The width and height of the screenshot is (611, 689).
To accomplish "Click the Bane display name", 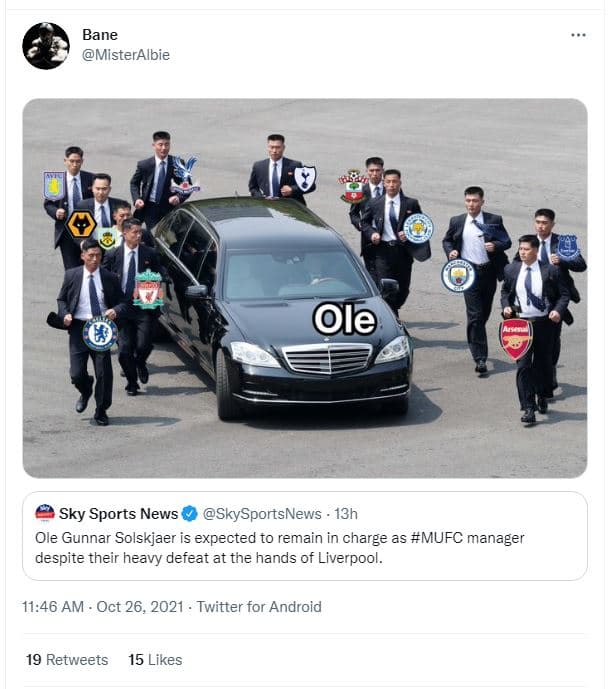I will (100, 35).
